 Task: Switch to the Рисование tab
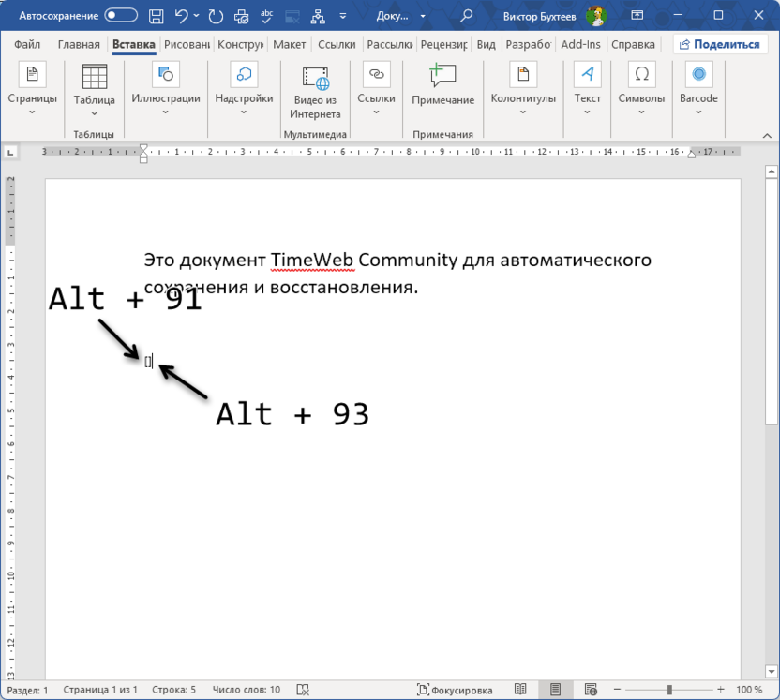pyautogui.click(x=187, y=44)
